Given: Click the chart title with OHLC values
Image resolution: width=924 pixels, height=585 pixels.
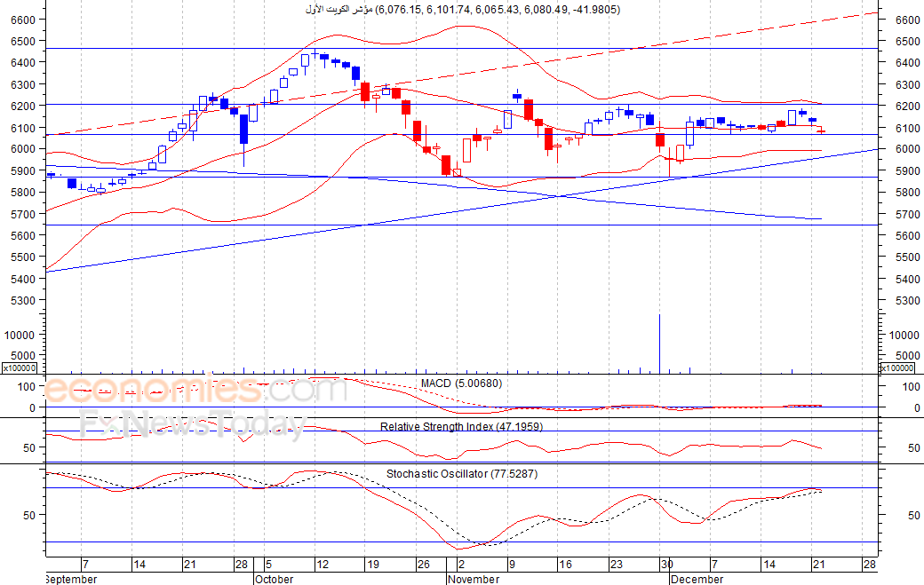Looking at the screenshot, I should click(x=463, y=10).
